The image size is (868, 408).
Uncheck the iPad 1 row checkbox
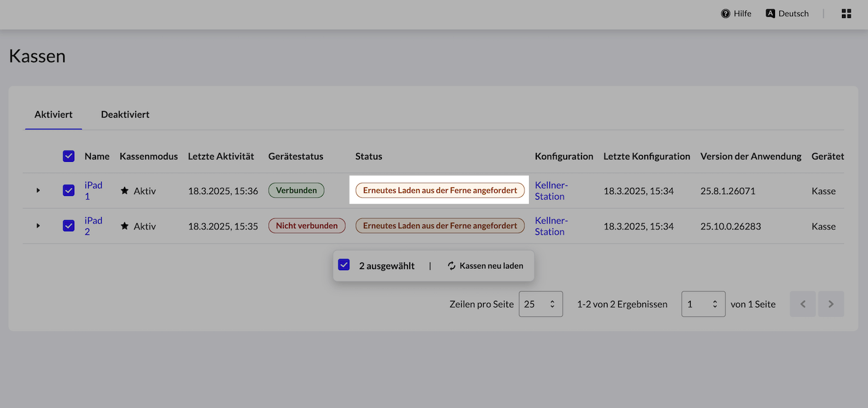click(69, 191)
